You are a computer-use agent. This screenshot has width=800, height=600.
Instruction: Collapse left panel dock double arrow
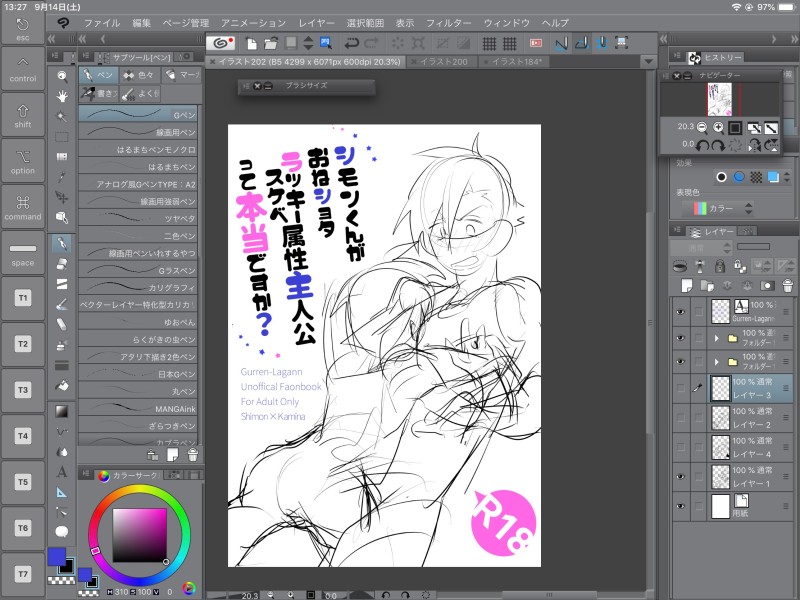(51, 39)
